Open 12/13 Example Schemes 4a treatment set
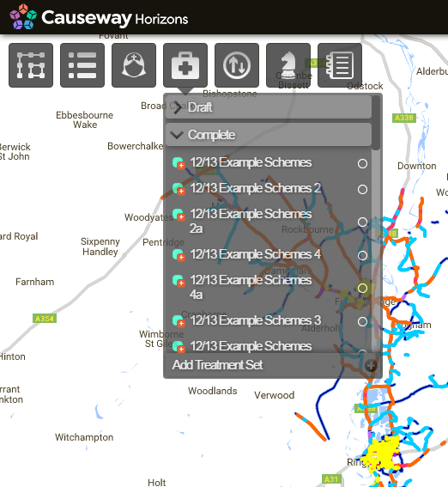 pyautogui.click(x=251, y=287)
